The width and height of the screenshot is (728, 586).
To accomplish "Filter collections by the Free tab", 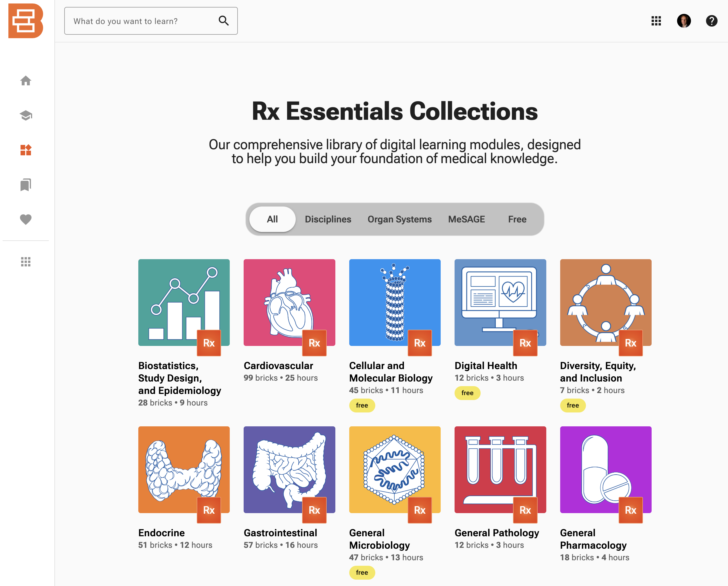I will pos(517,220).
